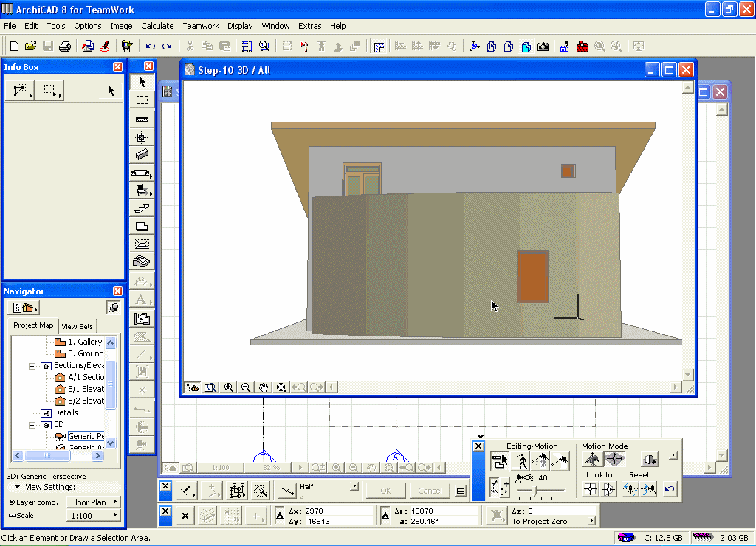Screen dimensions: 756x546
Task: Select the Marquee tool in toolbox
Action: pyautogui.click(x=142, y=100)
